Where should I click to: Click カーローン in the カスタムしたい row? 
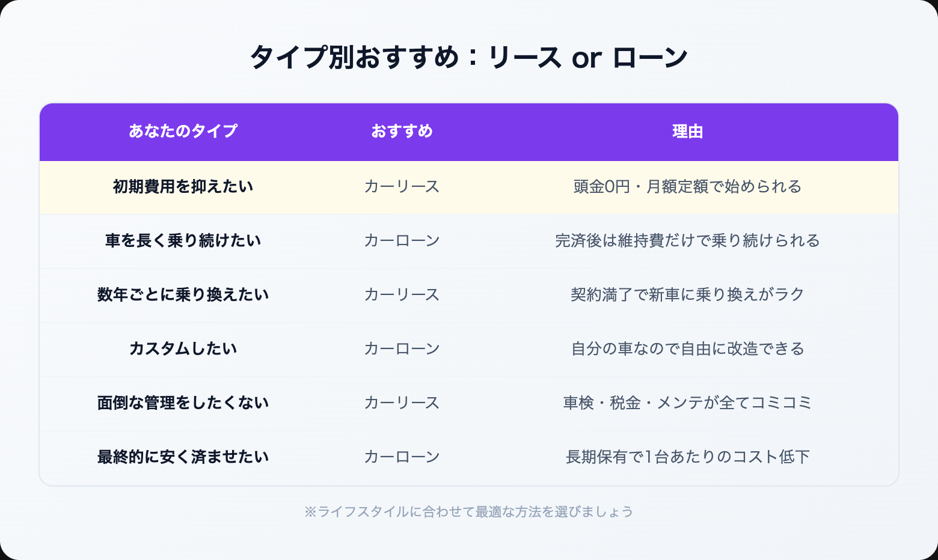point(402,349)
